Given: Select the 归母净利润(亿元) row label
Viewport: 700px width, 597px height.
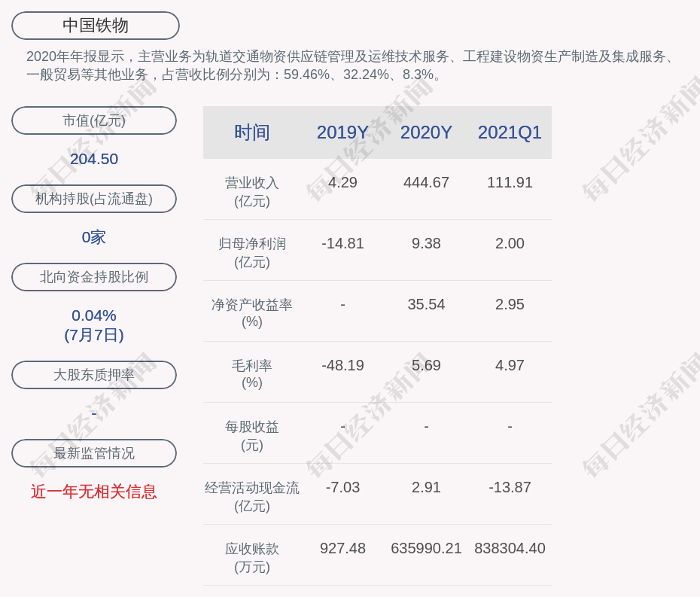Looking at the screenshot, I should click(x=251, y=253).
